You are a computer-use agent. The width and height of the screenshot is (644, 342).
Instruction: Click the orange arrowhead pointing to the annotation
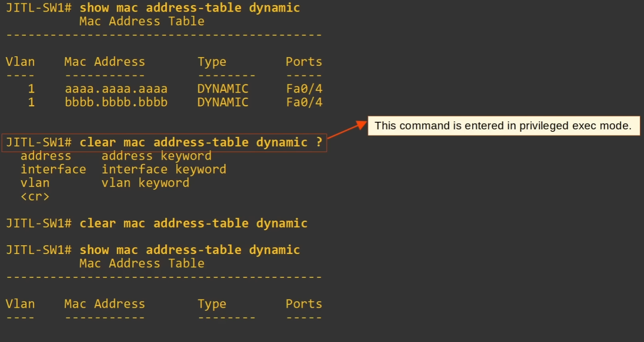[361, 125]
